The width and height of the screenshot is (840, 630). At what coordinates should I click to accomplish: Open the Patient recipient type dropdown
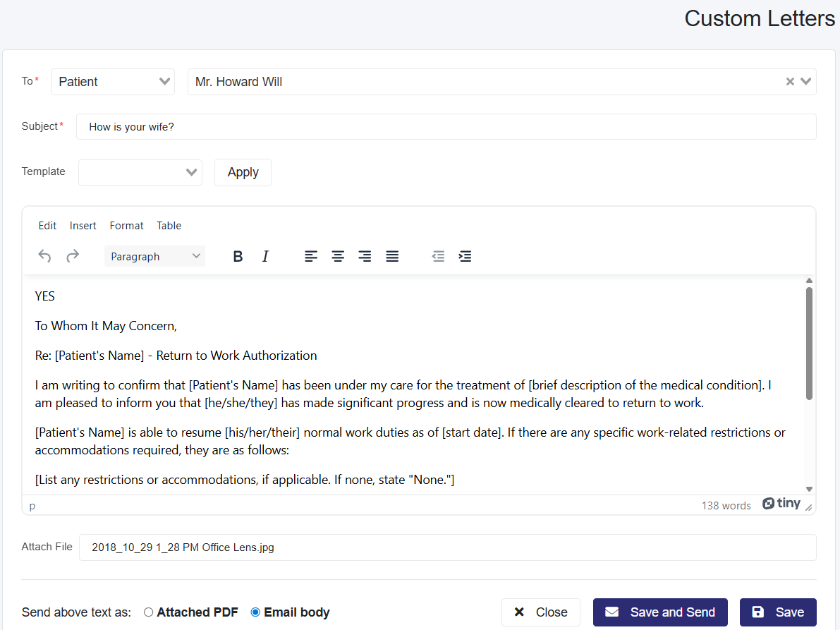pyautogui.click(x=113, y=82)
